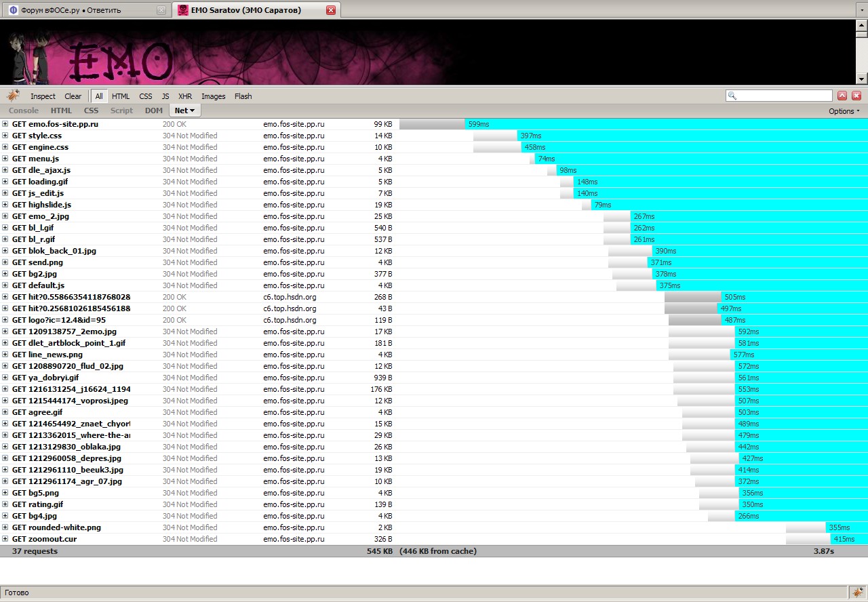Image resolution: width=868 pixels, height=602 pixels.
Task: Click the Firebug icon in status bar
Action: [x=858, y=592]
